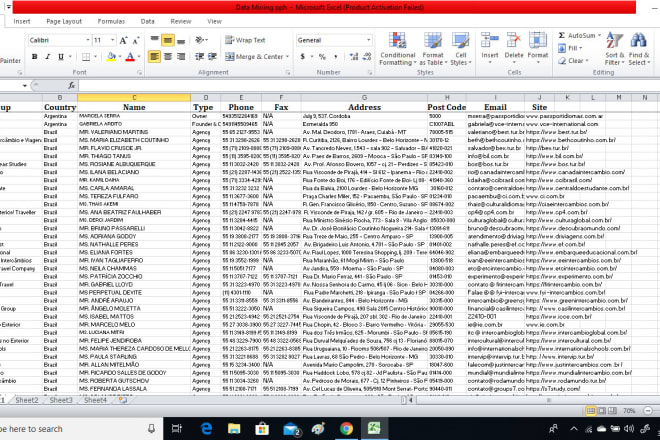Switch to Sheet4 tab
Image resolution: width=660 pixels, height=440 pixels.
click(x=96, y=400)
